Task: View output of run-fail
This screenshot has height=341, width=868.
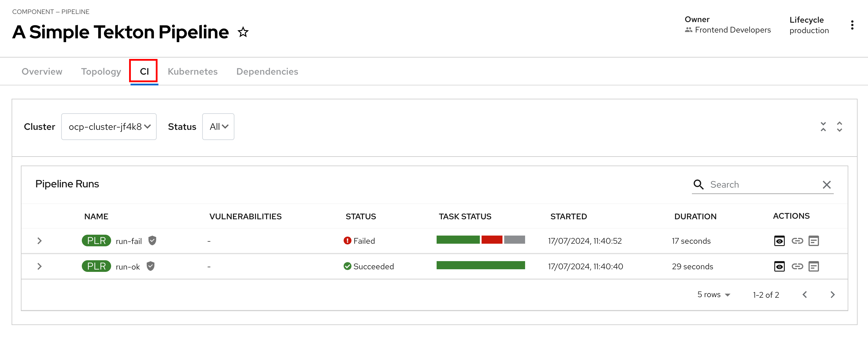Action: coord(779,241)
